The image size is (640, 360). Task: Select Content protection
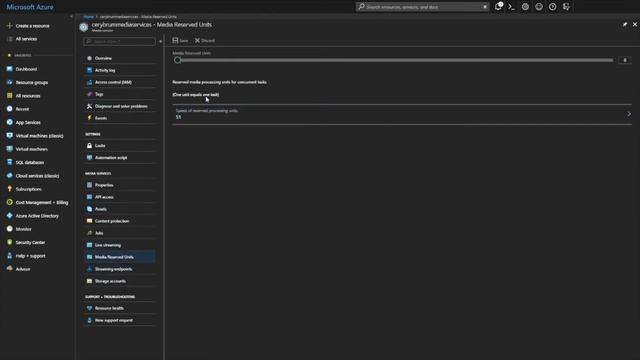(119, 221)
